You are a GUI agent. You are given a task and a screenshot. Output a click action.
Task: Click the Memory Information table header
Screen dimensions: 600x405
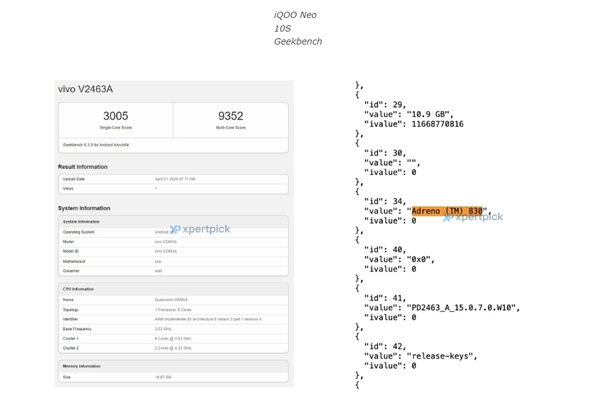coord(173,366)
